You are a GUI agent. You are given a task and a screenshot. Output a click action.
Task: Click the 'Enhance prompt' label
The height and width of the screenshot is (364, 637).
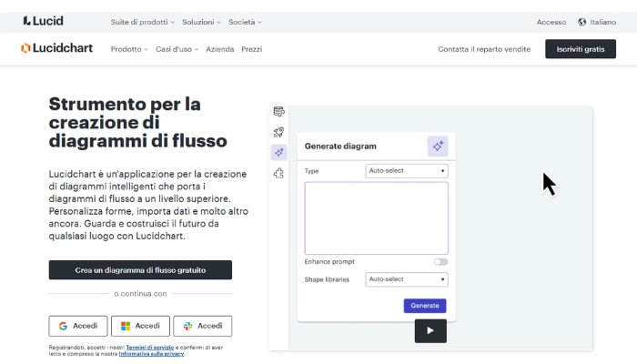329,262
